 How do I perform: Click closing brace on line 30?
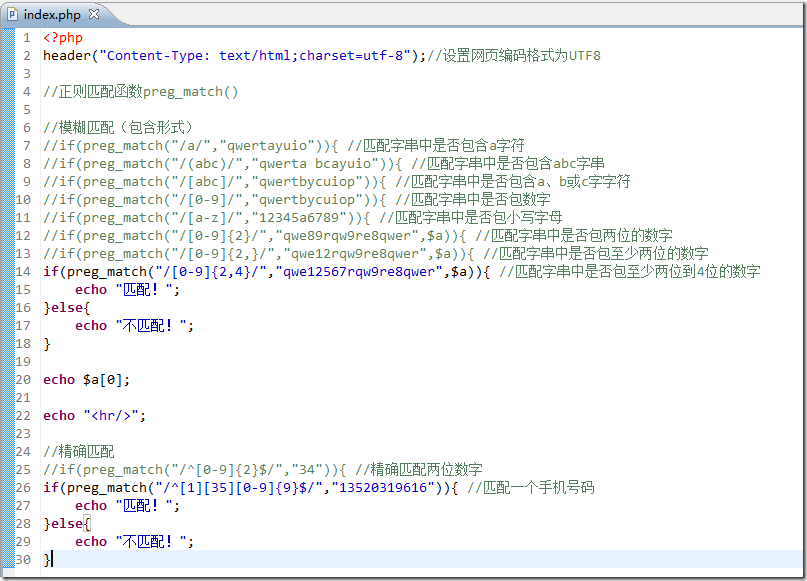pyautogui.click(x=47, y=559)
